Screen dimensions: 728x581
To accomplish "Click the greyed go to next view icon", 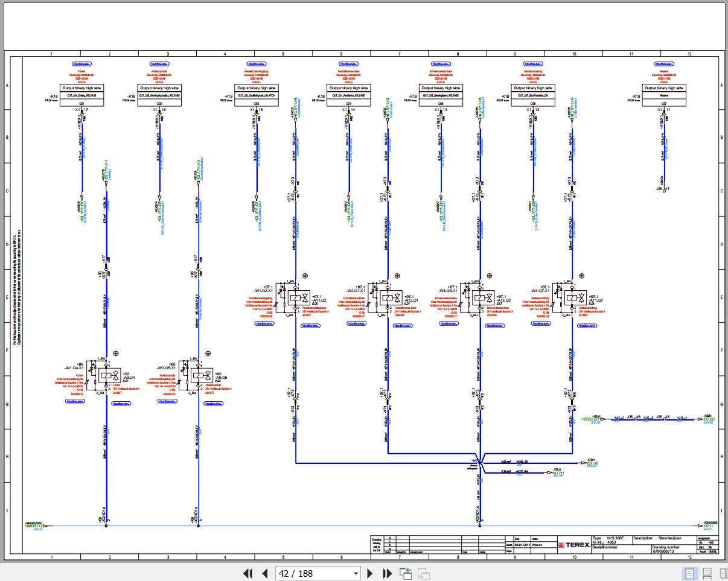I will click(x=423, y=573).
